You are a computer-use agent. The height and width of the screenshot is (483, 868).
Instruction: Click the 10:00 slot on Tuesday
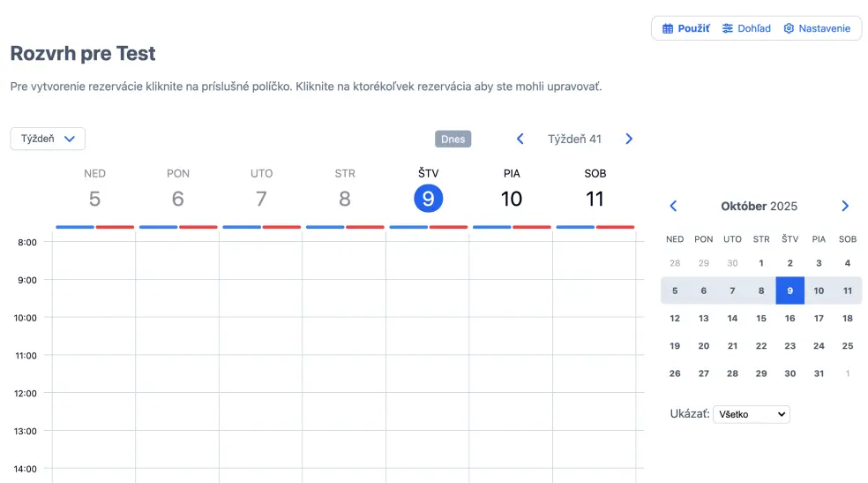coord(261,336)
